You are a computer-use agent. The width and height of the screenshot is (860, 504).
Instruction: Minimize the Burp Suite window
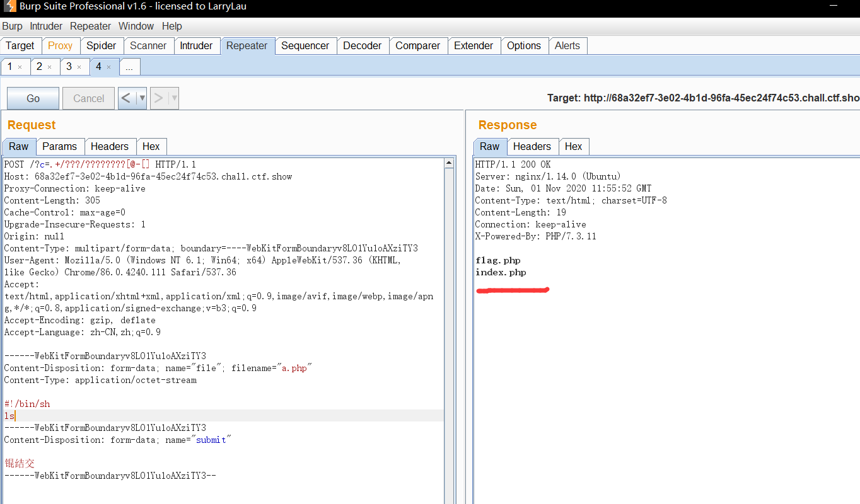[834, 7]
